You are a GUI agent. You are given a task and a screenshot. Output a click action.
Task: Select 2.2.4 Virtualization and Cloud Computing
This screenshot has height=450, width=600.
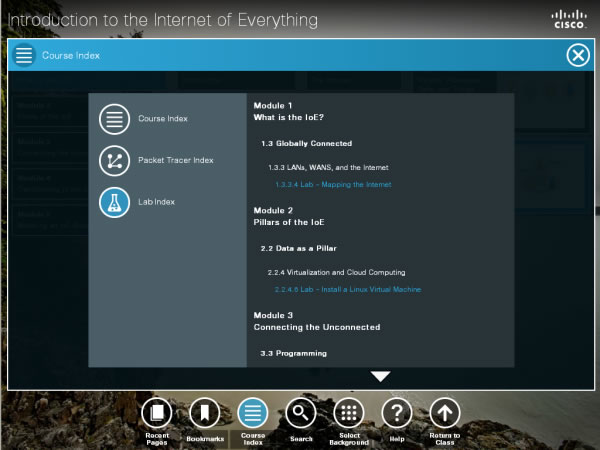click(336, 272)
